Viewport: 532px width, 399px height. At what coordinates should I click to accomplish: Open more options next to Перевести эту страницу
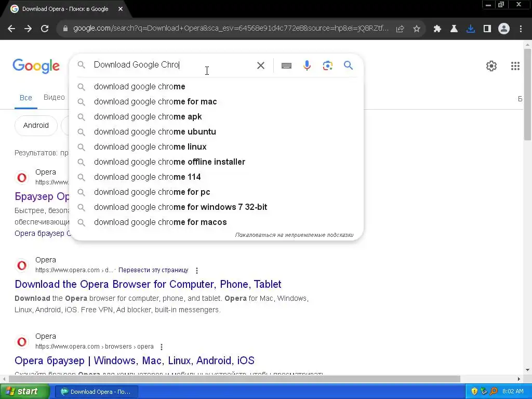click(197, 270)
